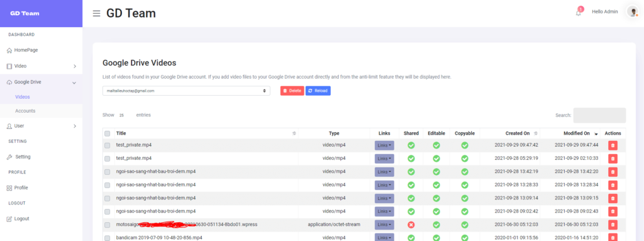644x241 pixels.
Task: Open the admin avatar menu
Action: pos(632,11)
